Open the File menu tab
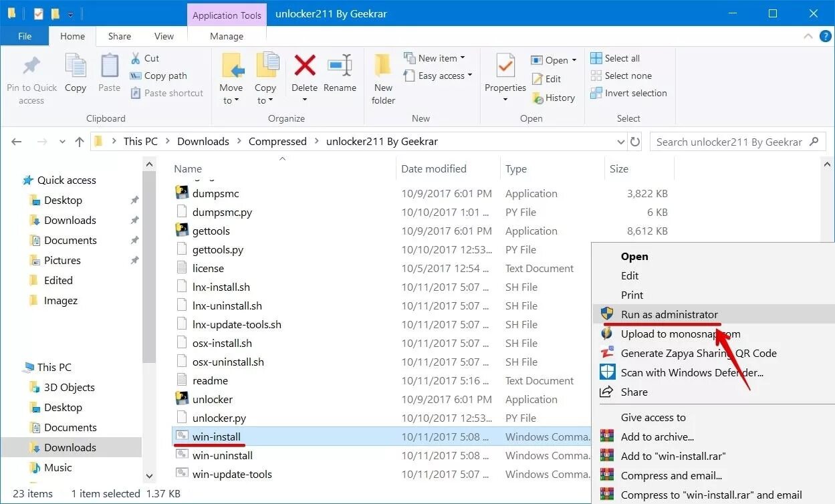Screen dimensions: 835x504 pyautogui.click(x=25, y=36)
